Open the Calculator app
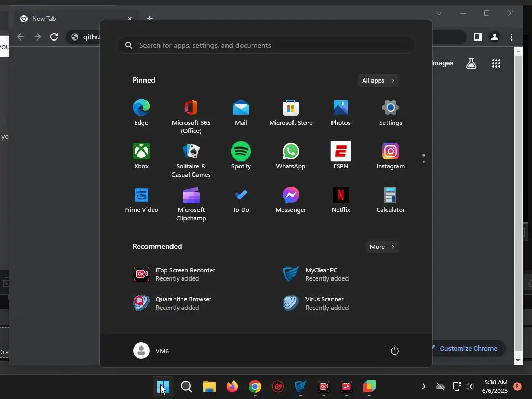532x399 pixels. 391,200
